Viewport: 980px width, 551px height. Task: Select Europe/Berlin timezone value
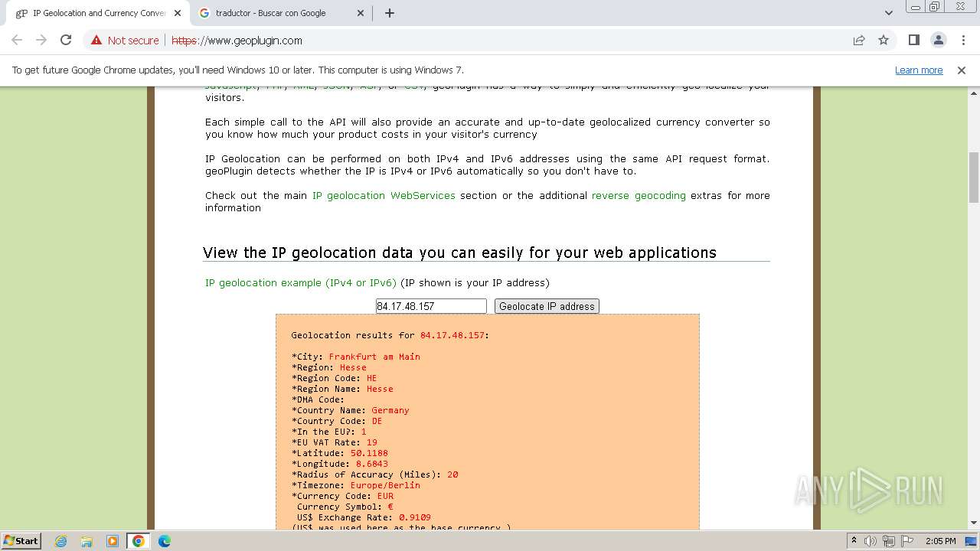(x=385, y=485)
